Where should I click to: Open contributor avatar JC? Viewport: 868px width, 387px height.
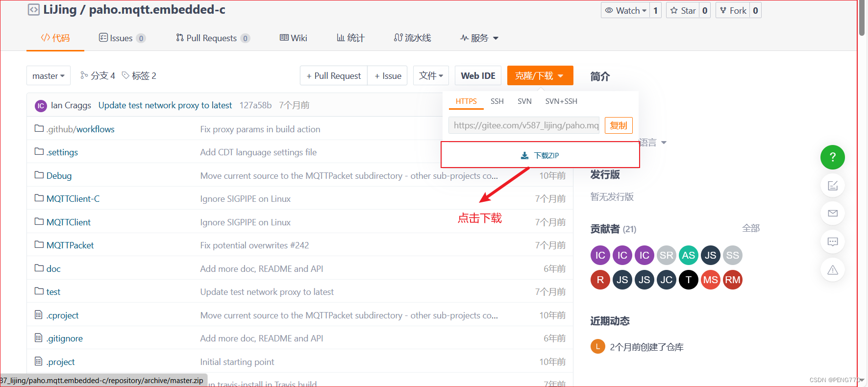pos(666,280)
